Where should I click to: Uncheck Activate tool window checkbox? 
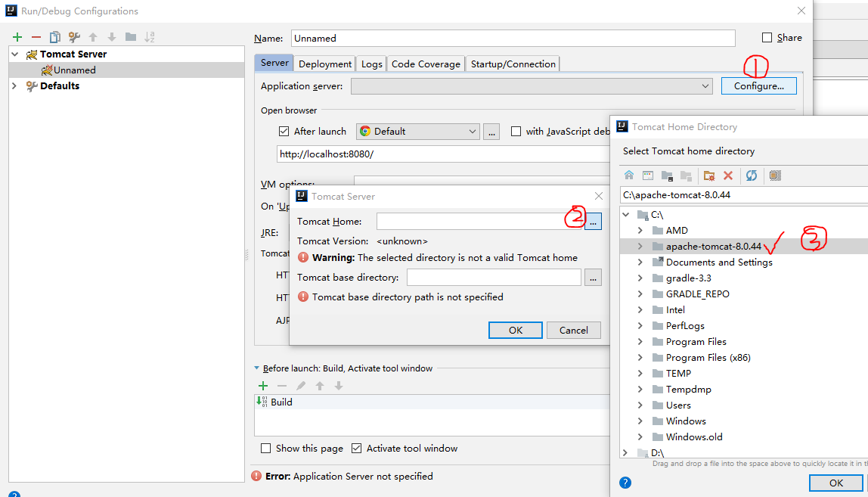357,449
